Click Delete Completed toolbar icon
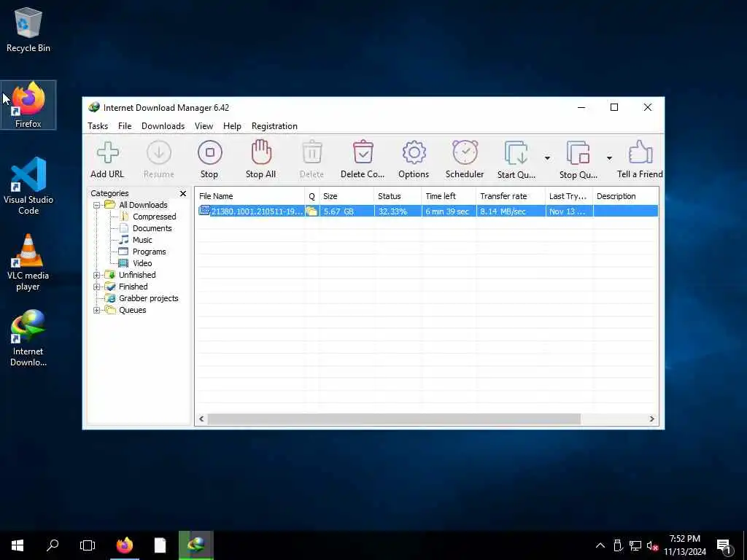 coord(363,152)
